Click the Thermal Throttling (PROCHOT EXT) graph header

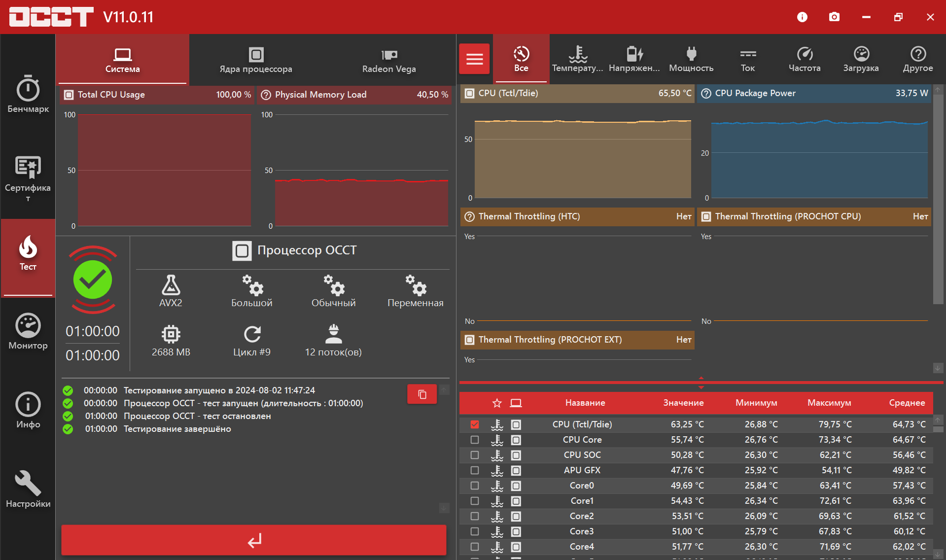pos(577,340)
